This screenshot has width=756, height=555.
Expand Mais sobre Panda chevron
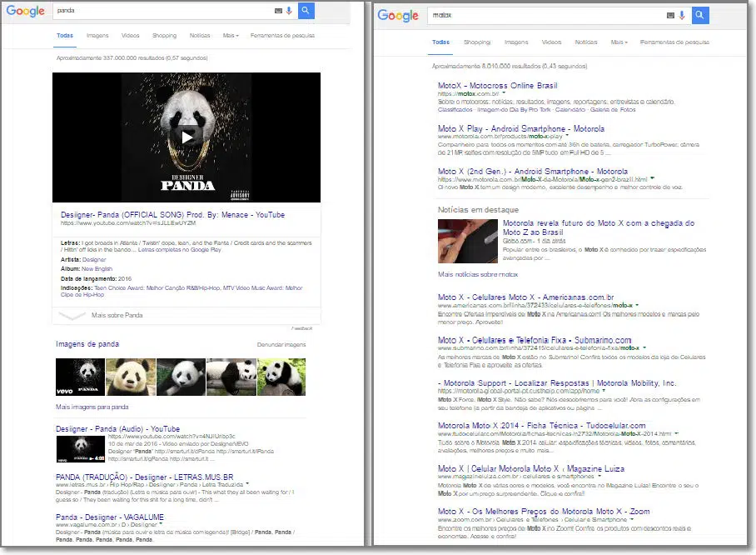[x=72, y=316]
